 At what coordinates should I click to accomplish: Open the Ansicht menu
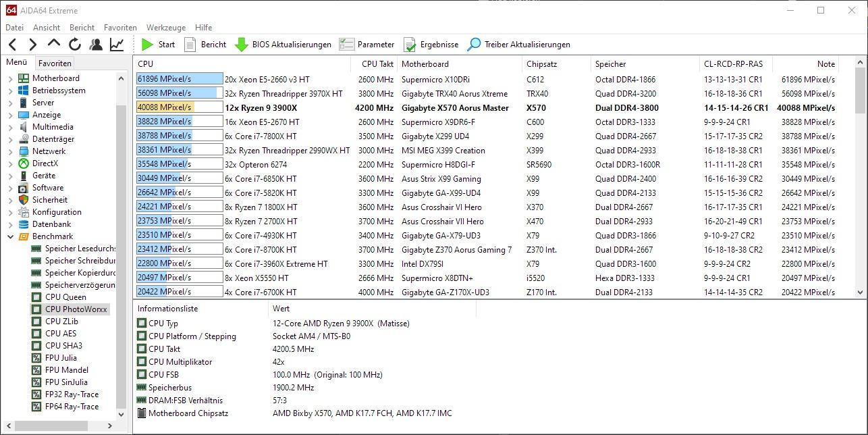(47, 28)
